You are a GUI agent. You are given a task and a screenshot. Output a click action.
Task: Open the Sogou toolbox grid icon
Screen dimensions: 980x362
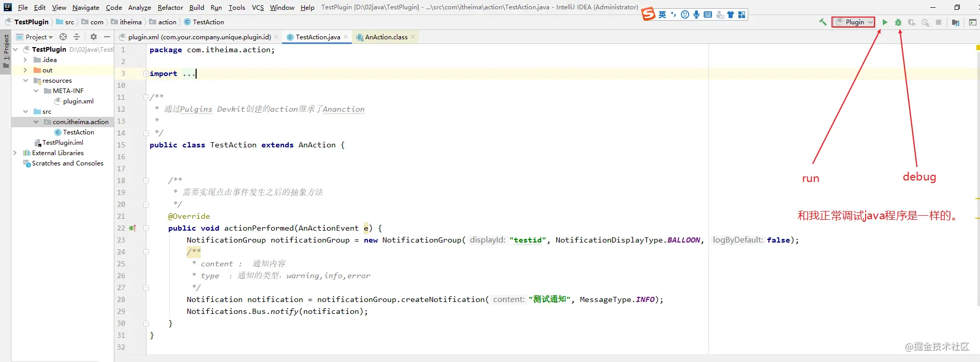point(742,14)
